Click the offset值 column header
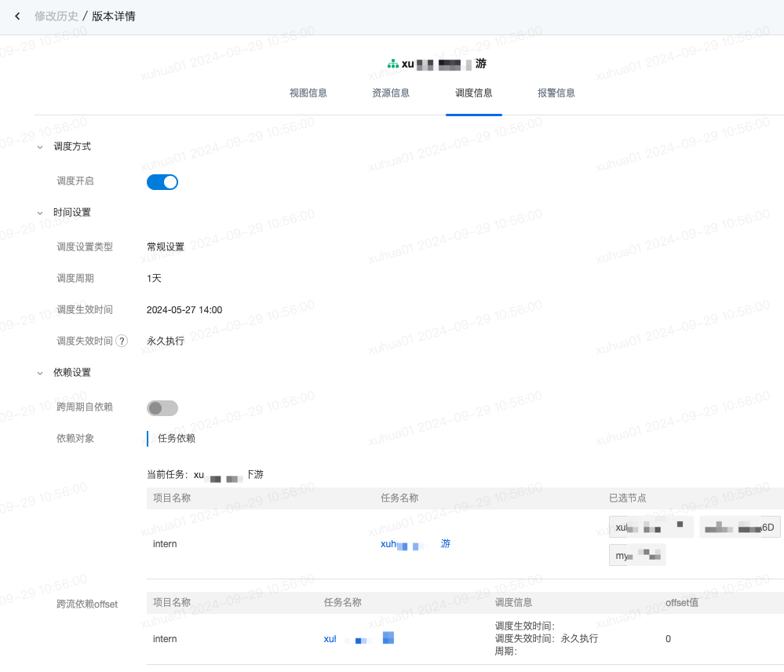 click(x=682, y=603)
